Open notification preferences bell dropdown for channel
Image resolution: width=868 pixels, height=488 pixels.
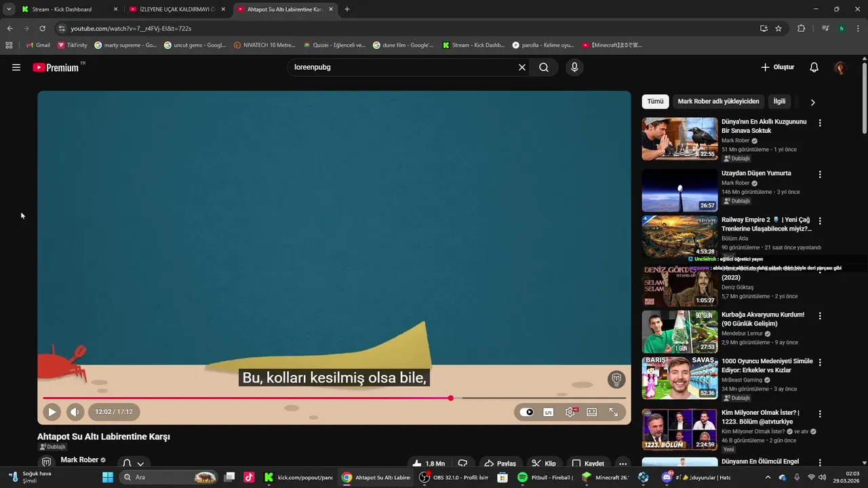pos(133,464)
